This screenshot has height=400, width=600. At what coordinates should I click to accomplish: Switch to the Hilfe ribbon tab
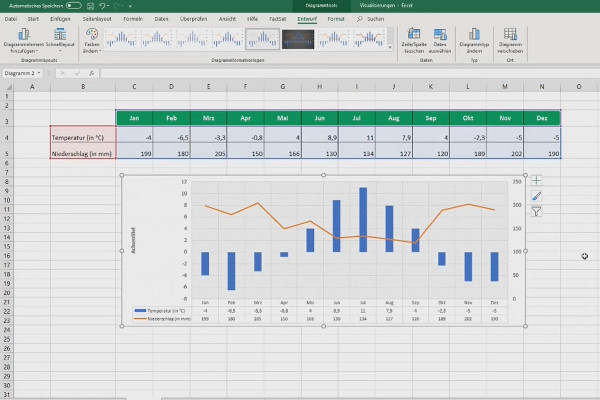click(x=252, y=19)
